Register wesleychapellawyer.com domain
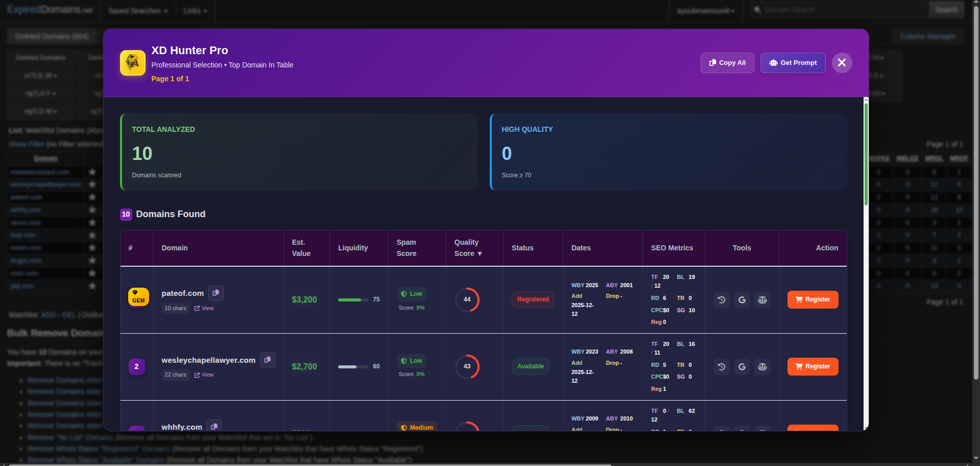980x466 pixels. (x=812, y=367)
